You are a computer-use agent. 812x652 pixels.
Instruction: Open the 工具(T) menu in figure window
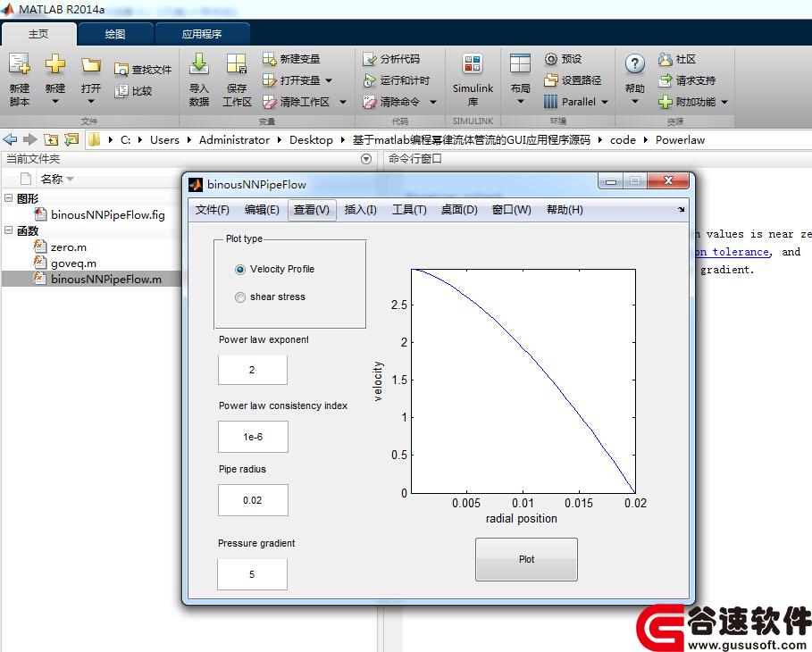pyautogui.click(x=409, y=210)
